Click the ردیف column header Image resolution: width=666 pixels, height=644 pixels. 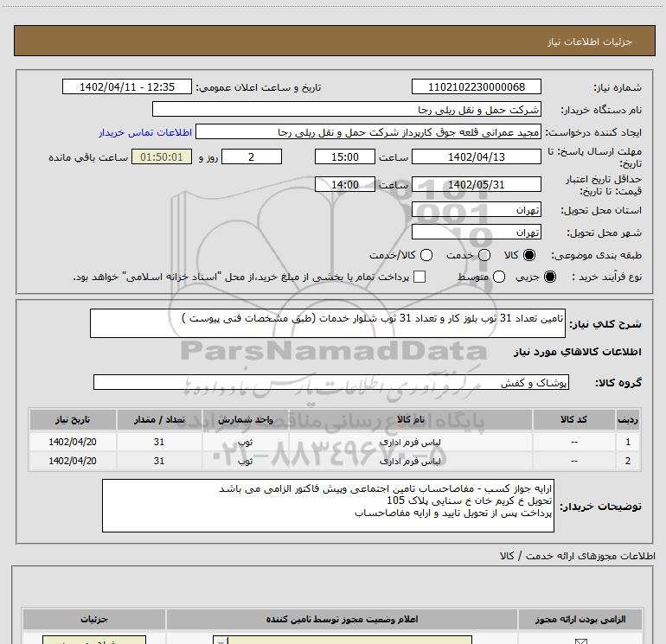628,419
